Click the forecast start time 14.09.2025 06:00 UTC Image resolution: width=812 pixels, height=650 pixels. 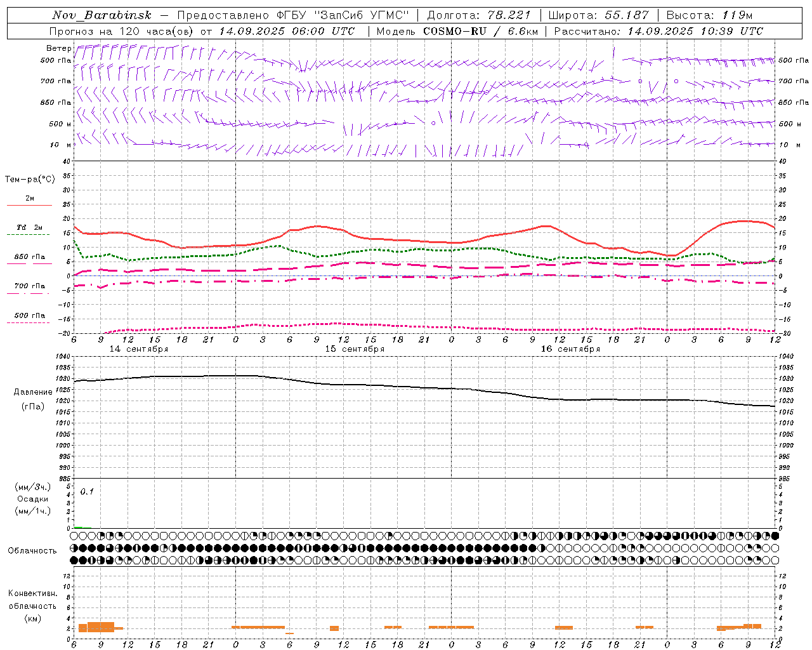(x=287, y=31)
